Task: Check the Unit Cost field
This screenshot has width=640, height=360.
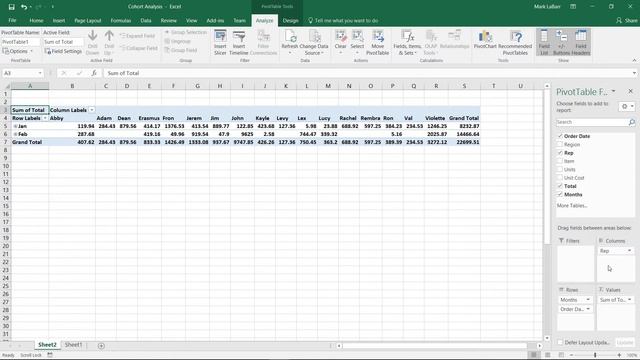Action: pyautogui.click(x=560, y=178)
